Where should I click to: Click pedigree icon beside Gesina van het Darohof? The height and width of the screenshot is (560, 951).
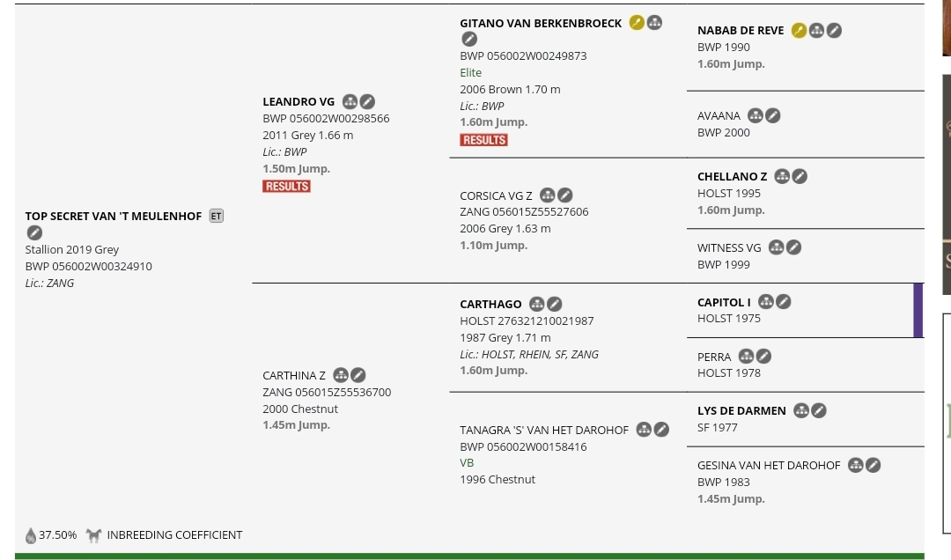[856, 466]
